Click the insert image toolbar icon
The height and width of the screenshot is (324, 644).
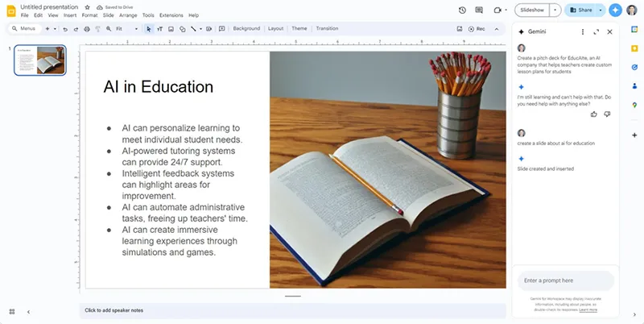[171, 28]
